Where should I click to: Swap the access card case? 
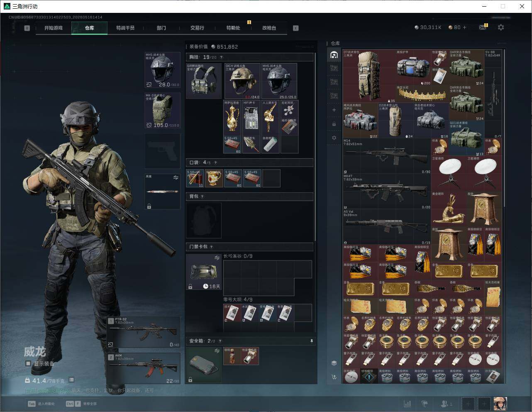click(217, 258)
